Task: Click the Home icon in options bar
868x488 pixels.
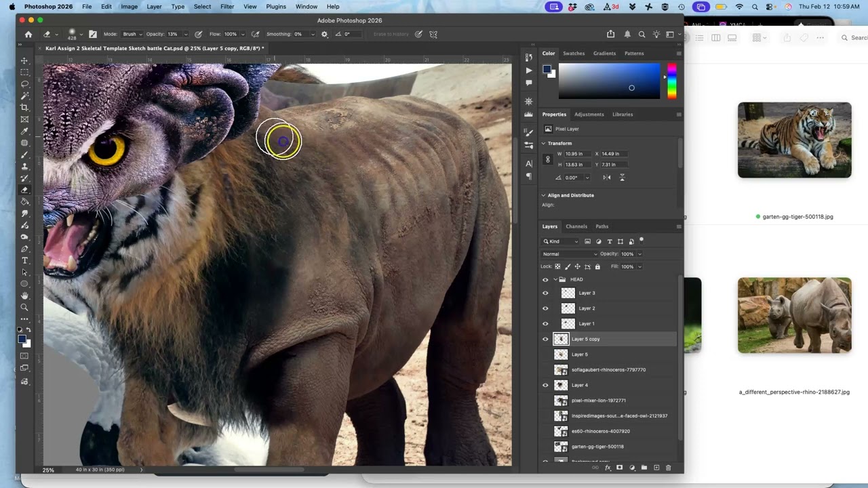Action: click(x=28, y=34)
